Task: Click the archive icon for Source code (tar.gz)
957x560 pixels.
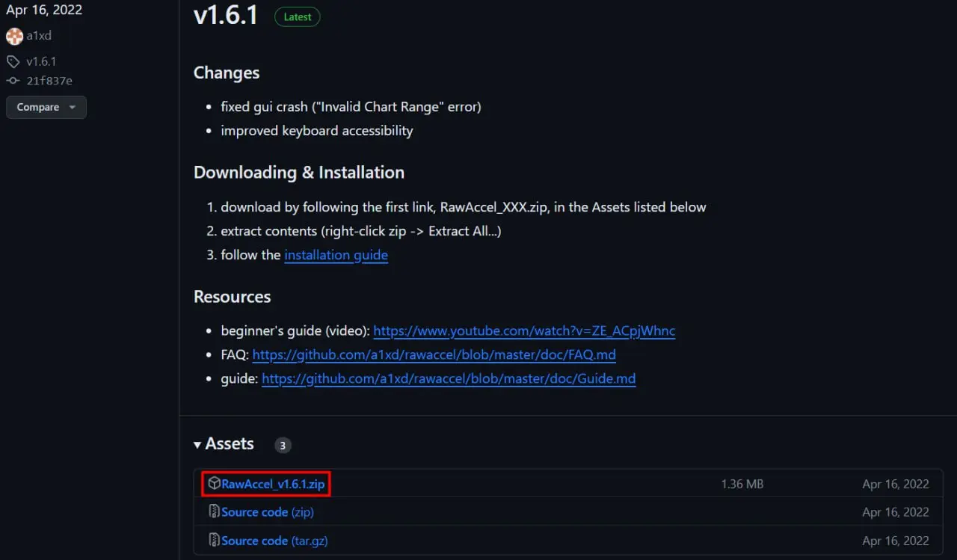Action: [x=214, y=541]
